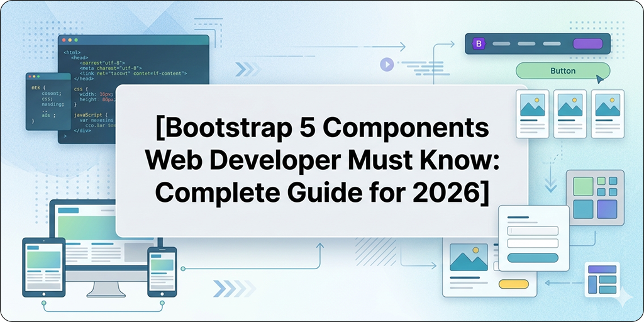Screen dimensions: 644x322
Task: Click the "javaScript {" code line
Action: click(x=91, y=114)
